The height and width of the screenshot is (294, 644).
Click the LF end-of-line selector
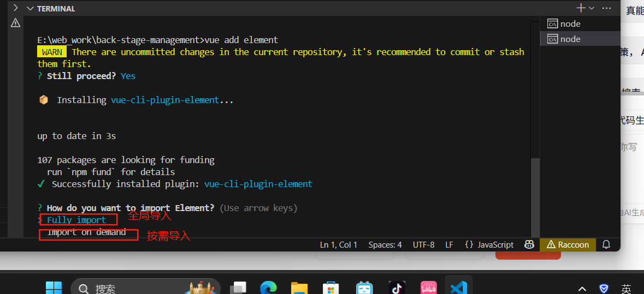(450, 245)
